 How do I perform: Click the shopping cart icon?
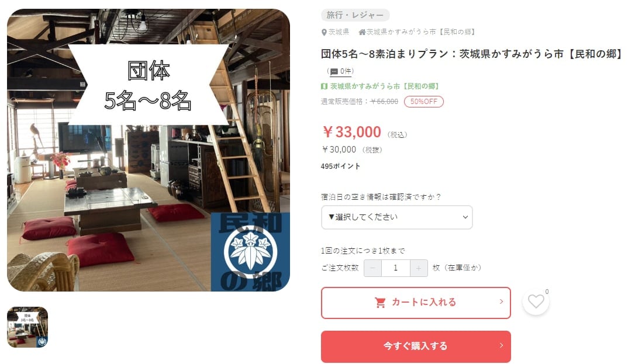(379, 303)
